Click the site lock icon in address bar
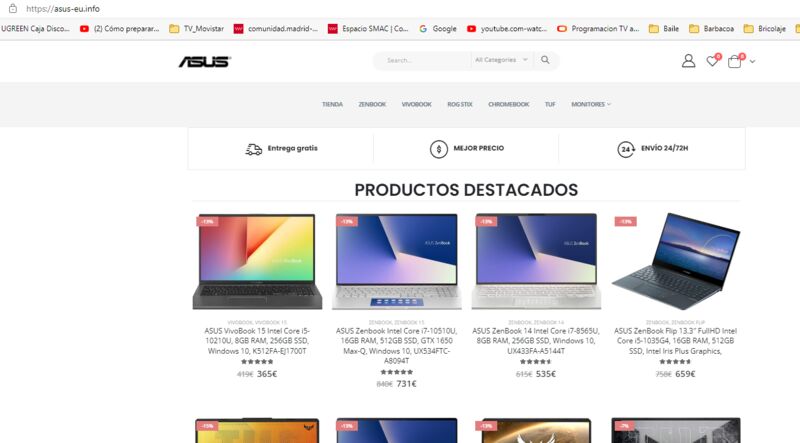Screen dimensions: 800x443 pyautogui.click(x=13, y=8)
